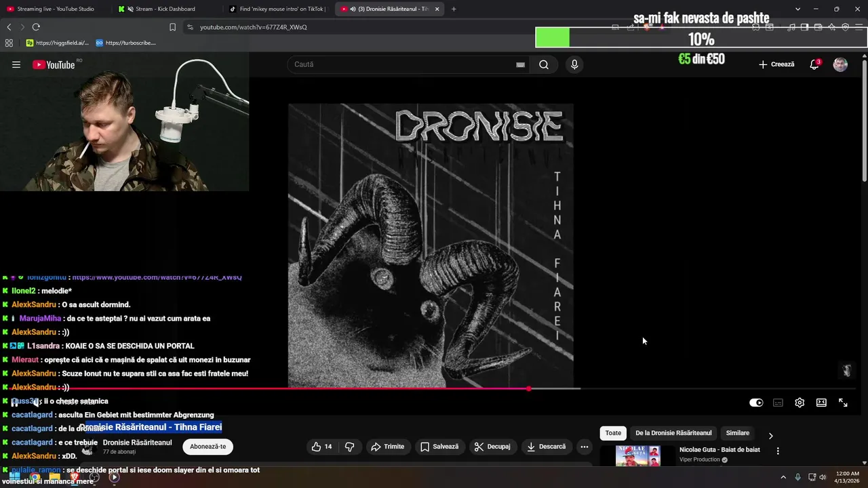
Task: Click the Decupaj clip button
Action: tap(492, 447)
